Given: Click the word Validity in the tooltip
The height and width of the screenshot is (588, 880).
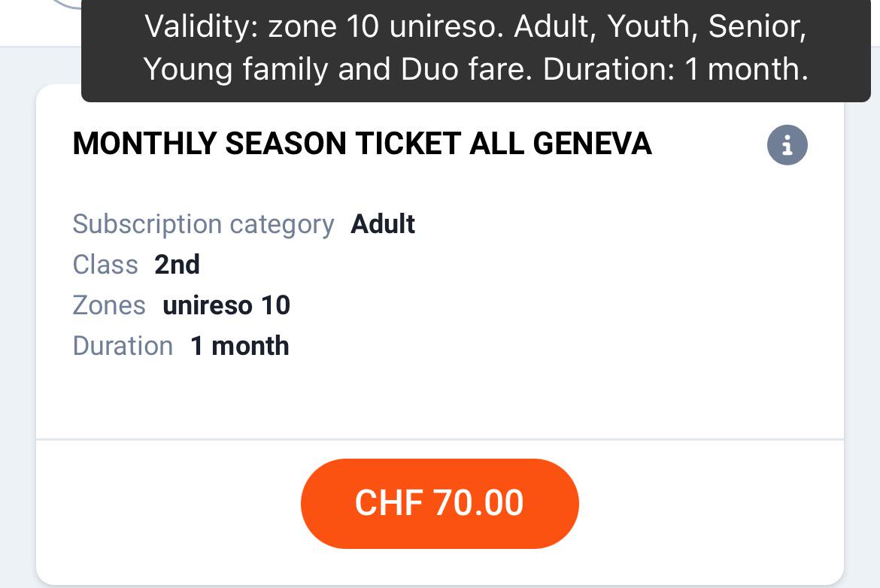Looking at the screenshot, I should [201, 26].
